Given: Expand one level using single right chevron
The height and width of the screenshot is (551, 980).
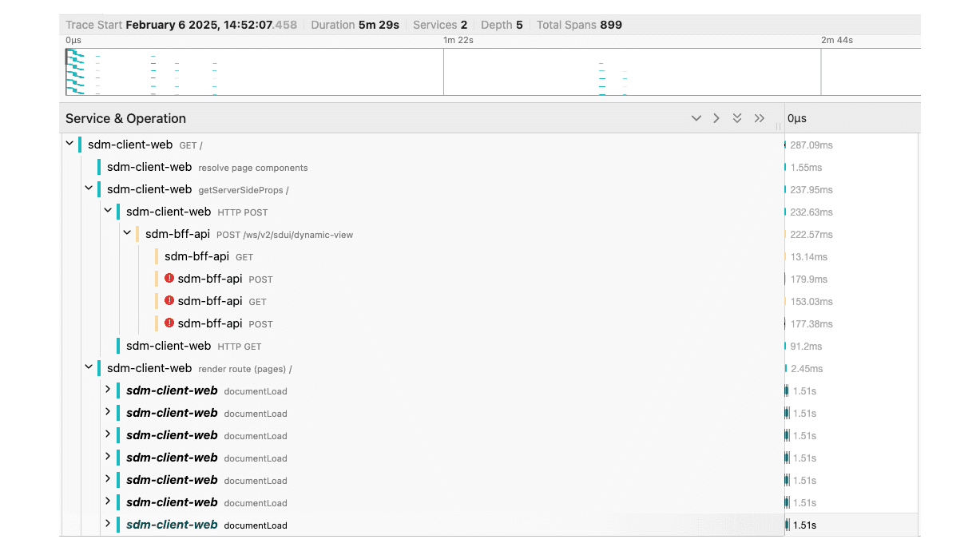Looking at the screenshot, I should [716, 118].
